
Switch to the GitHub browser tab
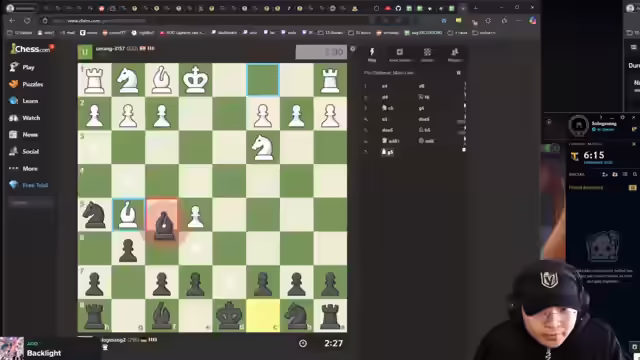coord(398,8)
